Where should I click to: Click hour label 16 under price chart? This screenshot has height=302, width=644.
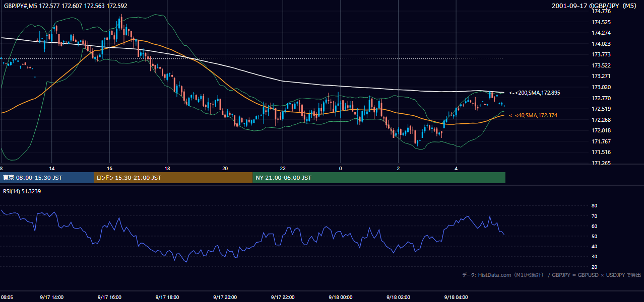[x=109, y=168]
